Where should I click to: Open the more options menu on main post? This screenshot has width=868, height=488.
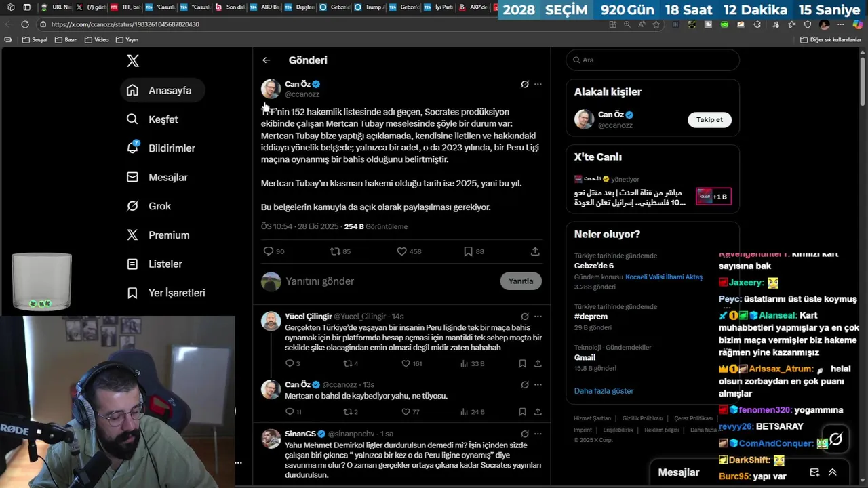tap(538, 85)
